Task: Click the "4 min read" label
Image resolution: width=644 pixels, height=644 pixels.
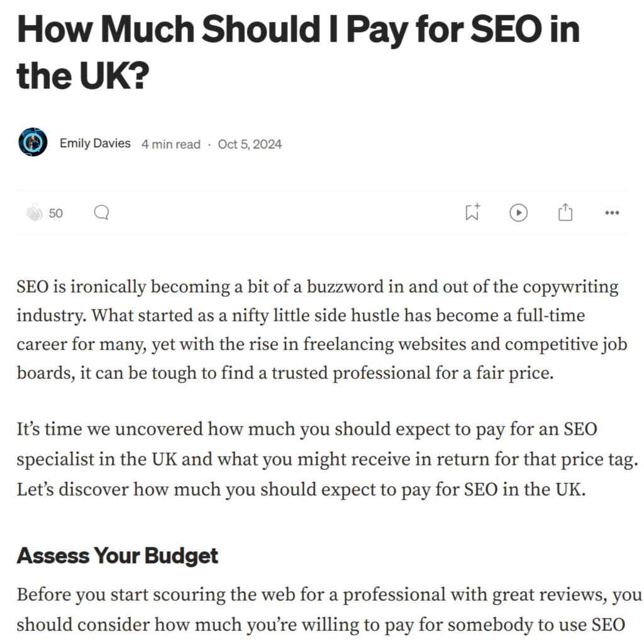Action: tap(171, 144)
